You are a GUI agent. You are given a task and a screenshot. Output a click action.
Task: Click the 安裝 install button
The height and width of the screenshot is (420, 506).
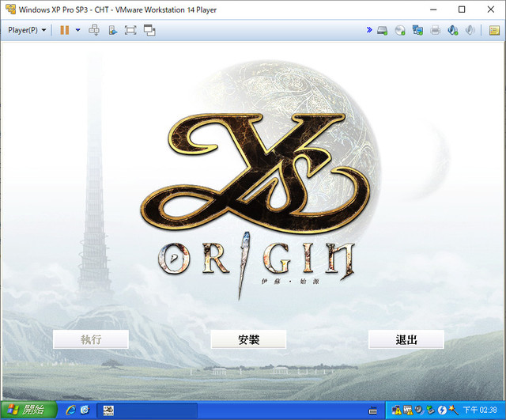coord(248,339)
